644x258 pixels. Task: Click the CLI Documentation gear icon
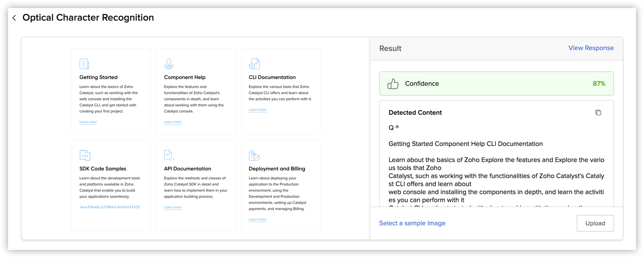[x=254, y=64]
